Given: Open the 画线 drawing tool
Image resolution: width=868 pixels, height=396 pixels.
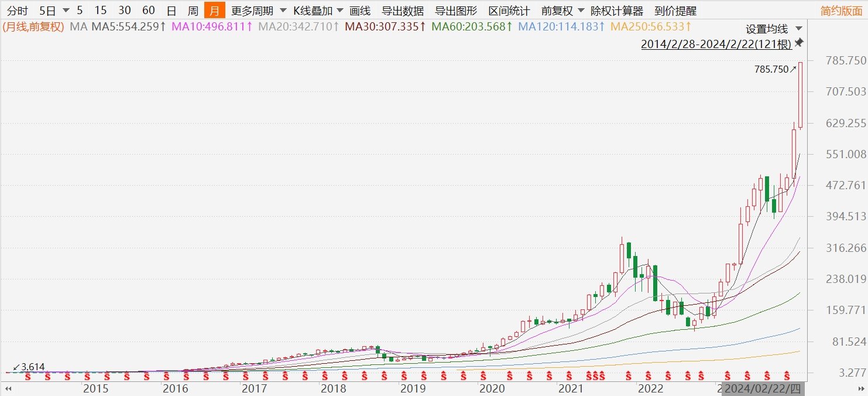Looking at the screenshot, I should pos(359,11).
